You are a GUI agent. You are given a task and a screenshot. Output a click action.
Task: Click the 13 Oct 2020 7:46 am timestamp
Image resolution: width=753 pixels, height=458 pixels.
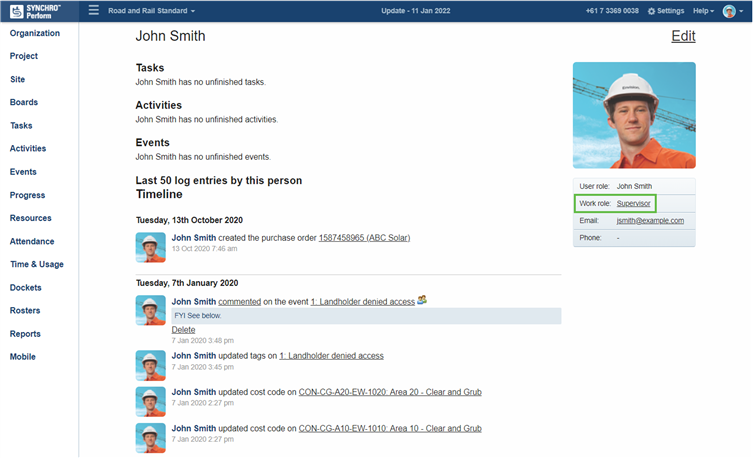(x=205, y=249)
